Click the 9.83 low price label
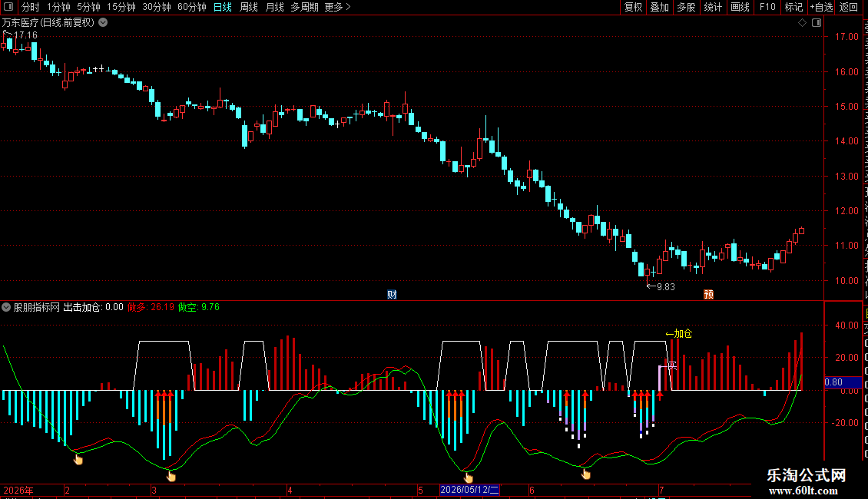This screenshot has width=868, height=499. tap(666, 286)
